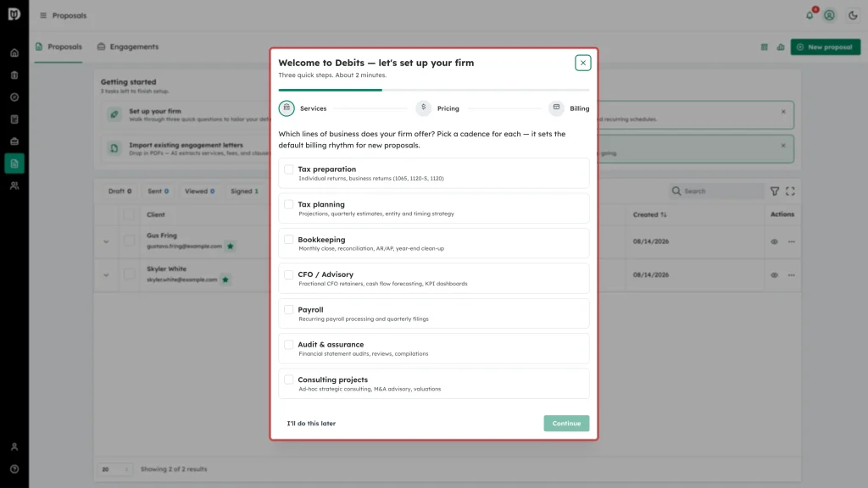This screenshot has width=868, height=488.
Task: Open the hamburger menu icon
Action: tap(43, 15)
